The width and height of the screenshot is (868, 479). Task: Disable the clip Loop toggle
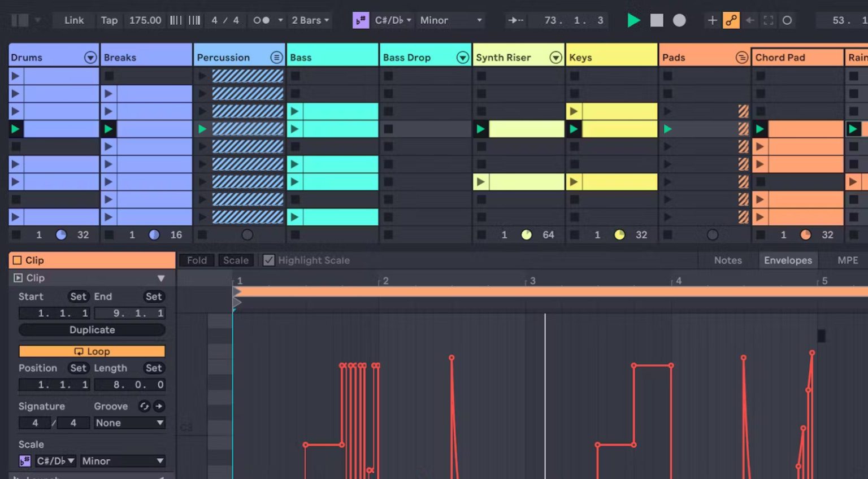pyautogui.click(x=92, y=351)
